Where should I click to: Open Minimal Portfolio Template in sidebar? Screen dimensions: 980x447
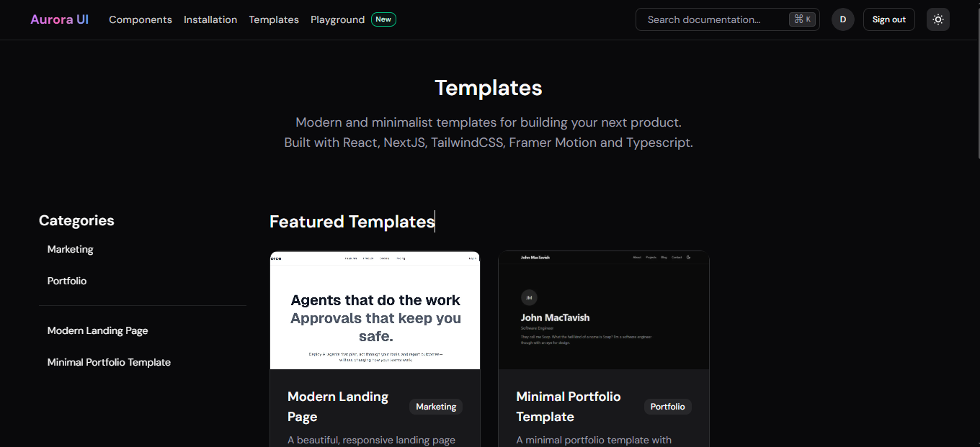[x=109, y=362]
